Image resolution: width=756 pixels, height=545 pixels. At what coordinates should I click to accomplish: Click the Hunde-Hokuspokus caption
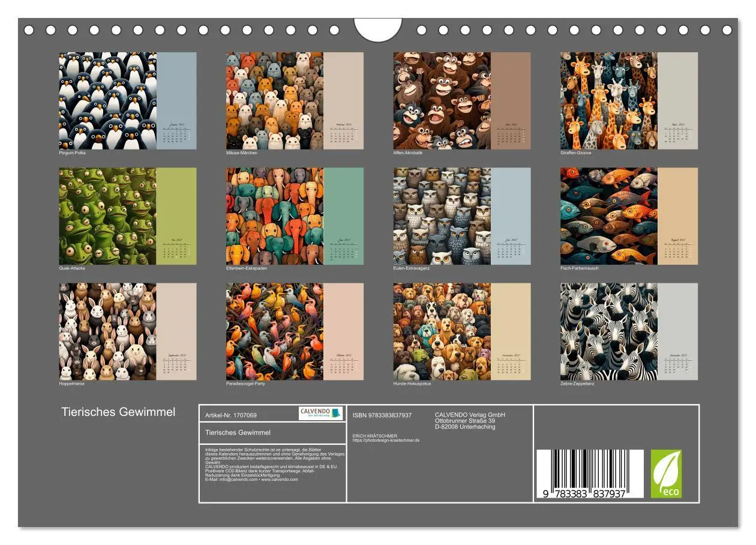tap(413, 384)
